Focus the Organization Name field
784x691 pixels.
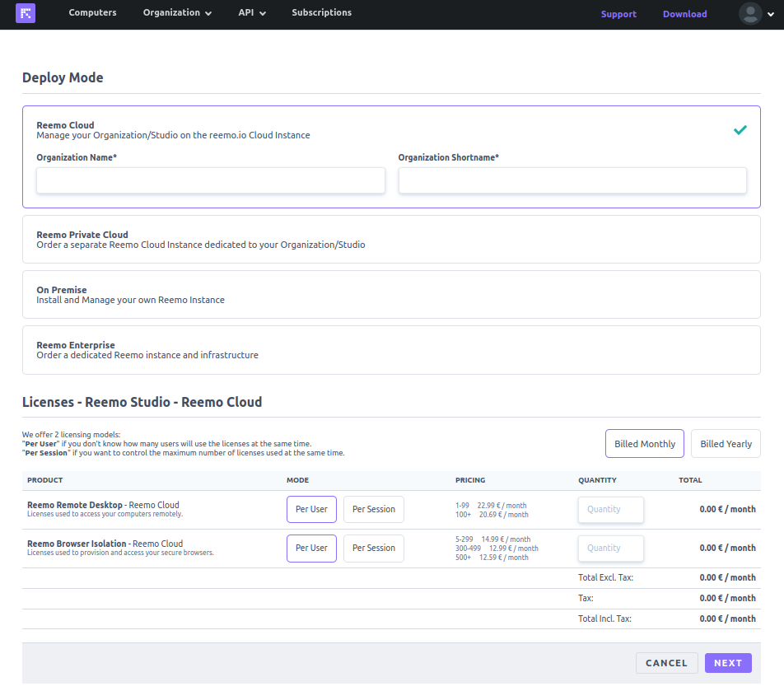pyautogui.click(x=211, y=180)
